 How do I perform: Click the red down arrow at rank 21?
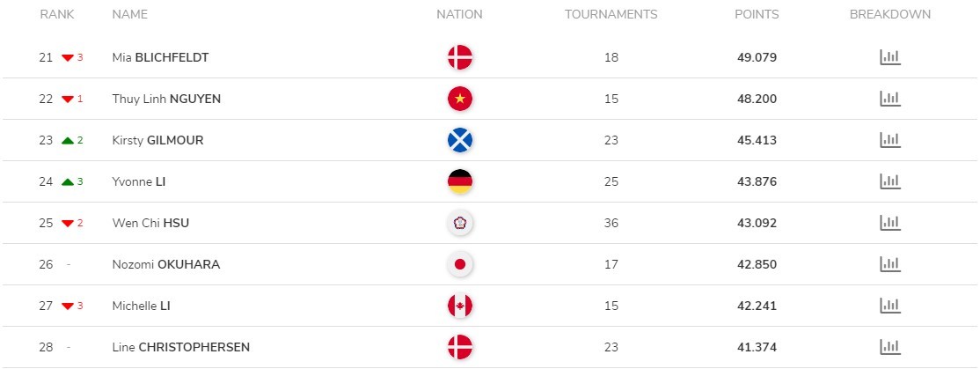point(68,58)
